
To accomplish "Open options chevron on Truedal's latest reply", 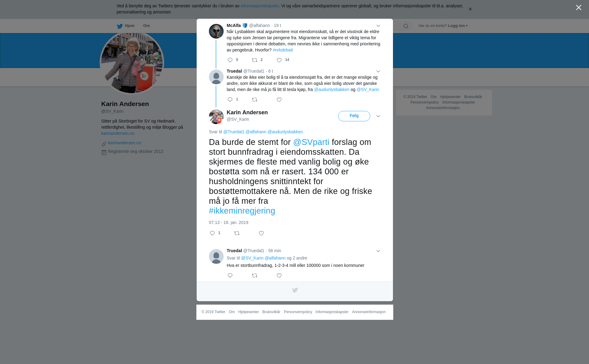I will pyautogui.click(x=378, y=251).
